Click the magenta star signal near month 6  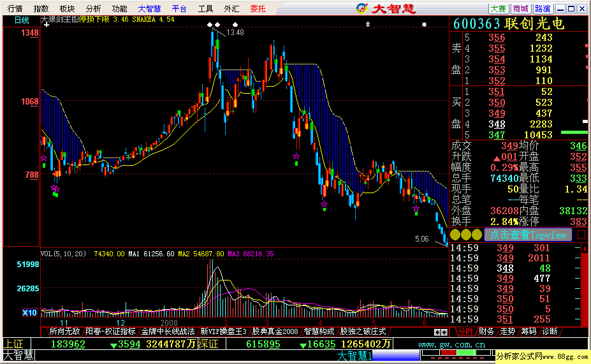pos(416,208)
